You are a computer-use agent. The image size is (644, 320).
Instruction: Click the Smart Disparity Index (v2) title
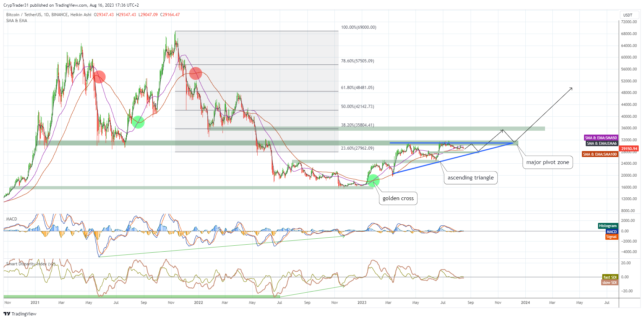31,264
